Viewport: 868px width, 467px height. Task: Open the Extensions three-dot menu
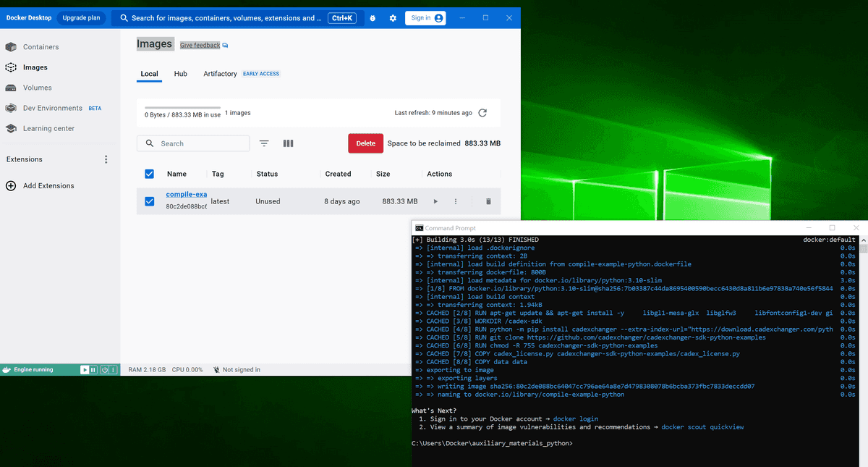[x=106, y=159]
